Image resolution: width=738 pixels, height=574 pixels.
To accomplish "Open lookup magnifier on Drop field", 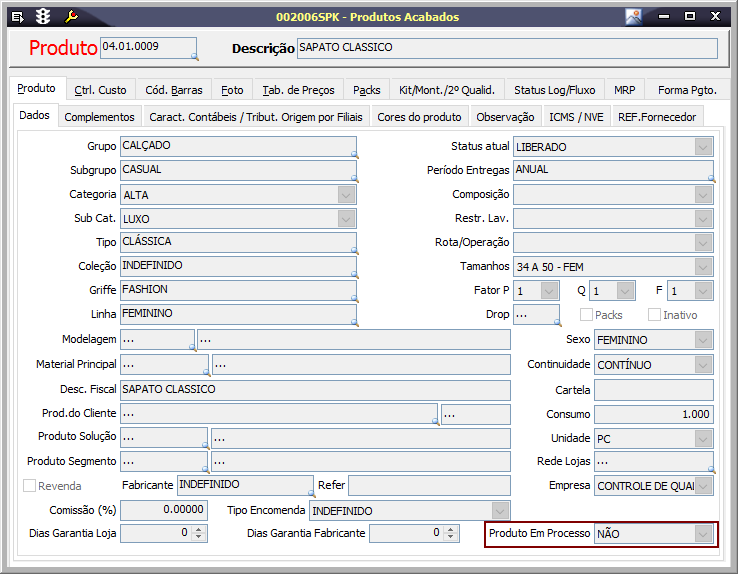I will pos(558,322).
